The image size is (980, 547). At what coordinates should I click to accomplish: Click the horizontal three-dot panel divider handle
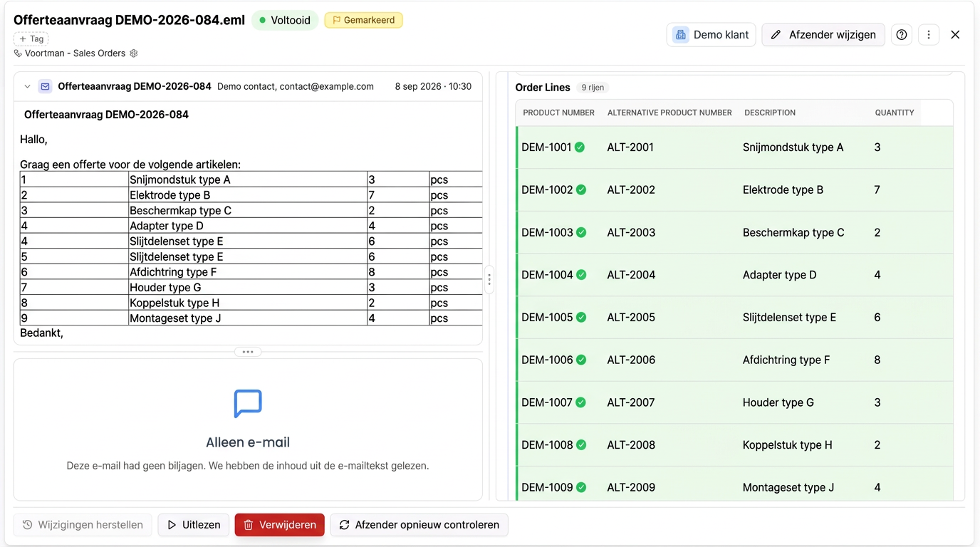point(248,352)
